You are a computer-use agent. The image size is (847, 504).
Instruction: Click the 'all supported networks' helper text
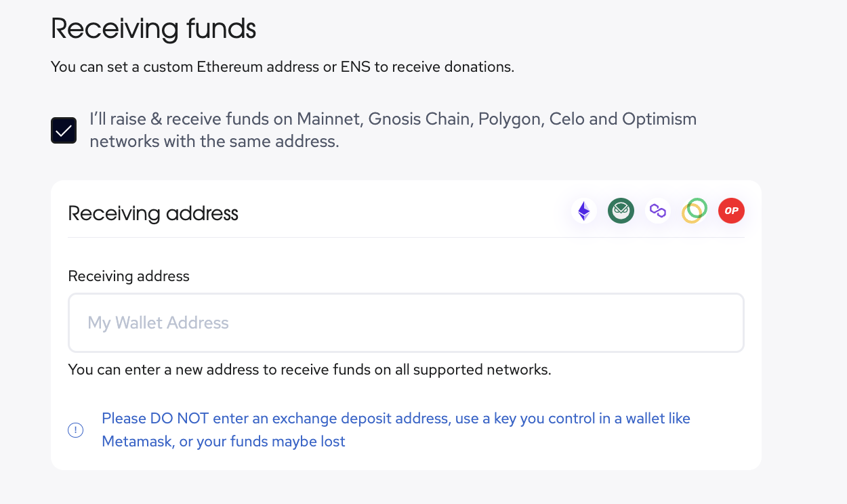point(310,371)
